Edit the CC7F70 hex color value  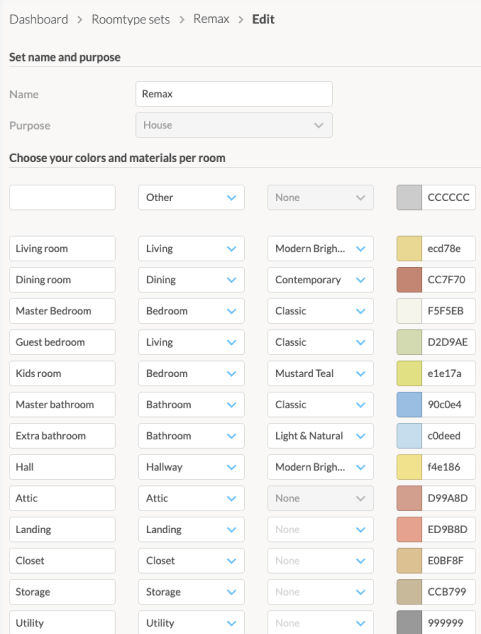tap(449, 280)
